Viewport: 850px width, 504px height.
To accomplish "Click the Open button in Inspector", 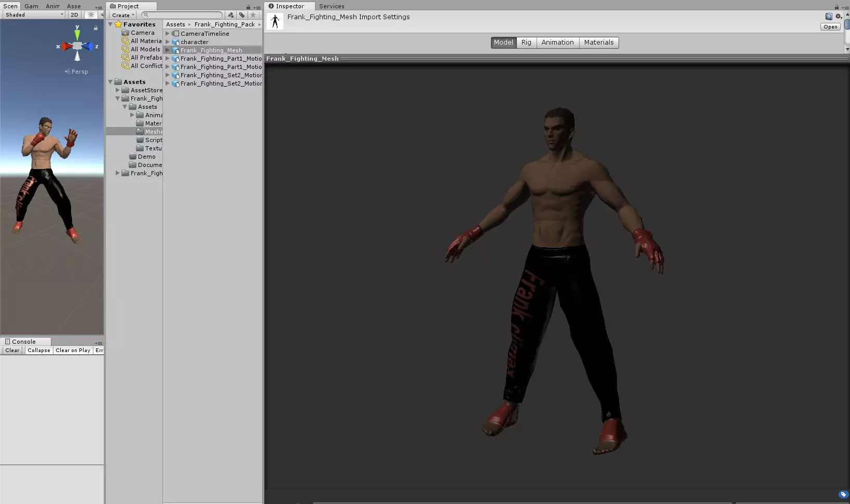I will click(830, 27).
